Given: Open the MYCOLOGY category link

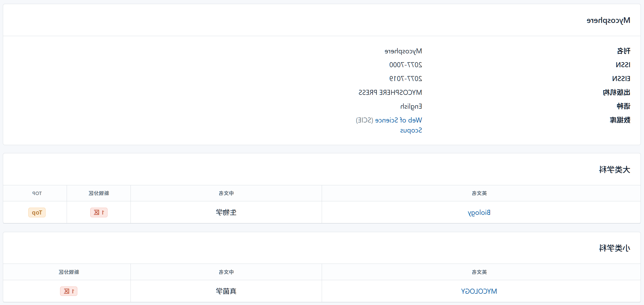Looking at the screenshot, I should click(479, 291).
